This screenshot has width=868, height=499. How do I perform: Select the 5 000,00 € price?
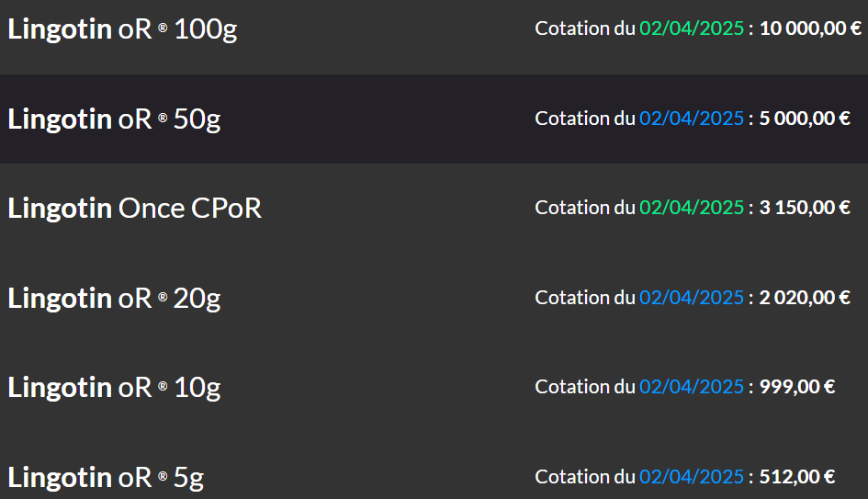[805, 119]
